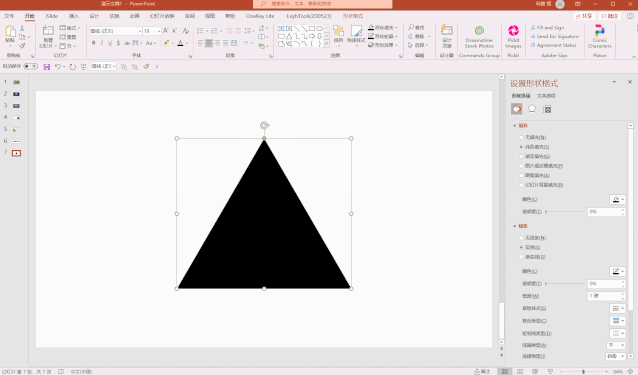Click the Undo arrow icon

pyautogui.click(x=58, y=67)
